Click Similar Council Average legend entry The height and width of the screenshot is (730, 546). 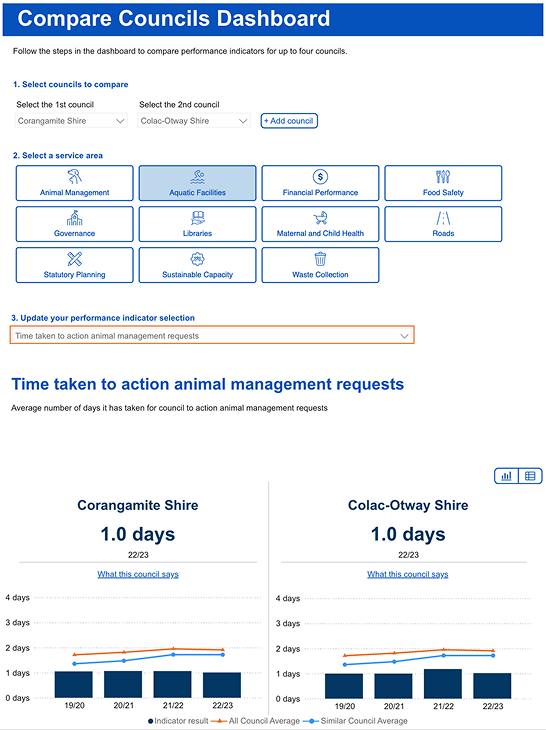355,721
